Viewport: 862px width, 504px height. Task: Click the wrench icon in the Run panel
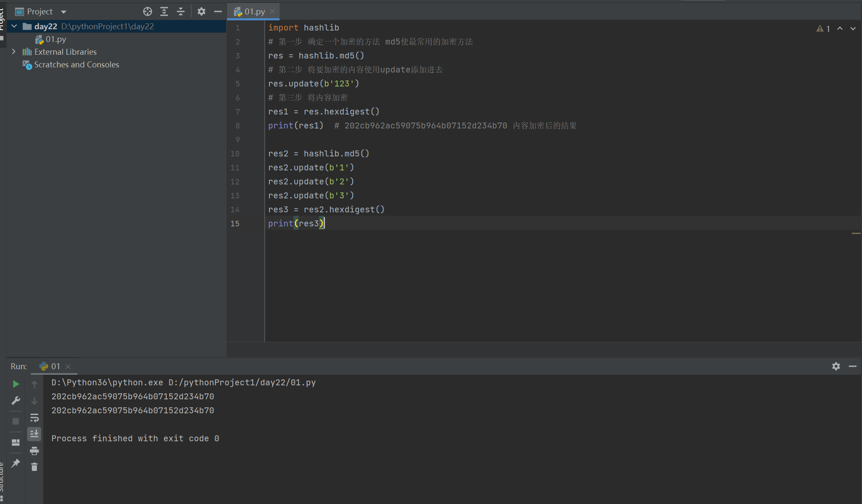tap(16, 401)
